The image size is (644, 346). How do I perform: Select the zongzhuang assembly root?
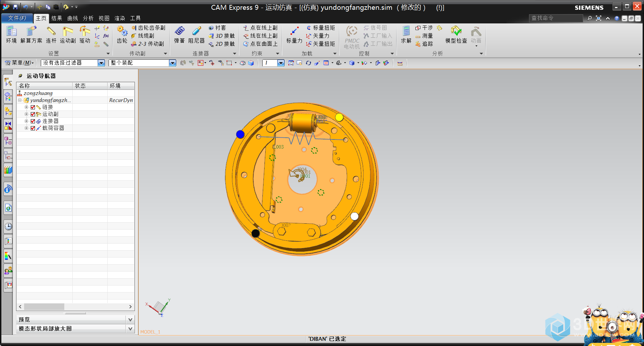pyautogui.click(x=38, y=93)
